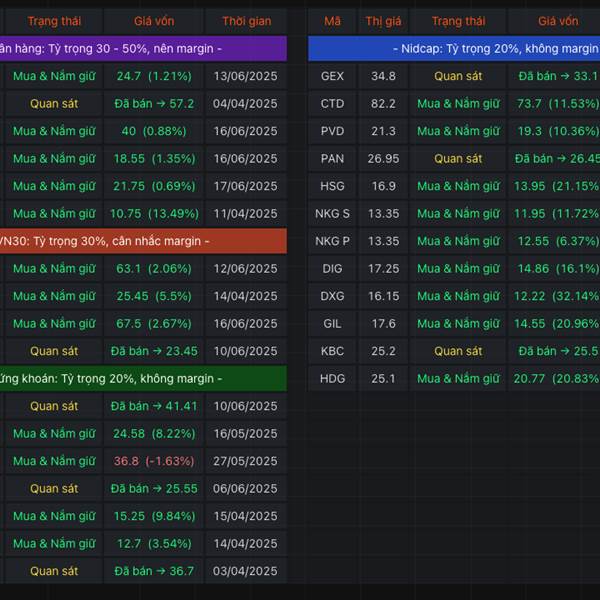
Task: Click the KBC ticker cell
Action: (x=332, y=351)
